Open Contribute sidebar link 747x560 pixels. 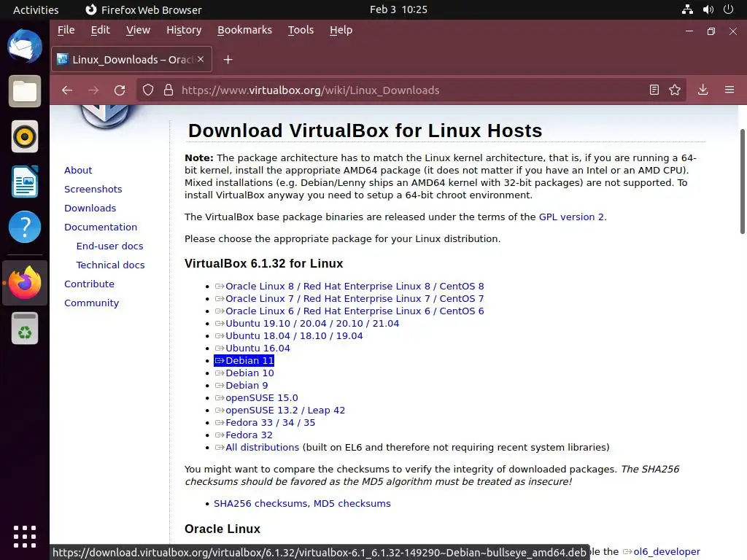[x=89, y=284]
